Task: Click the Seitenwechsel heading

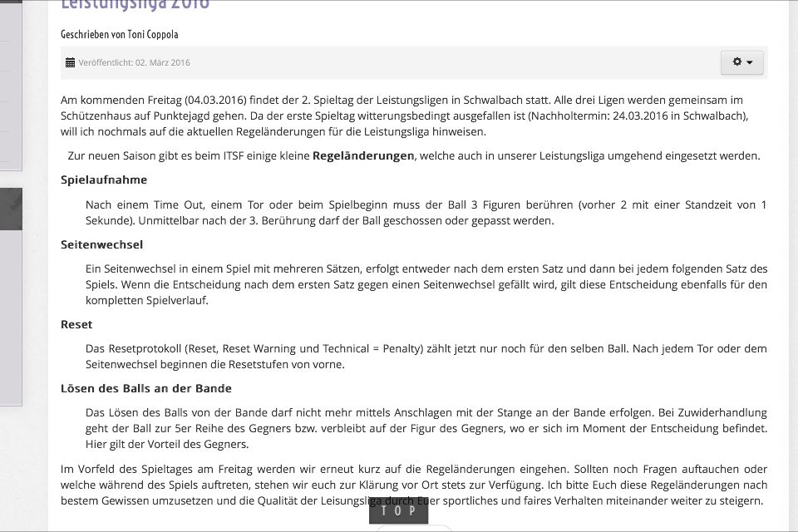Action: 101,244
